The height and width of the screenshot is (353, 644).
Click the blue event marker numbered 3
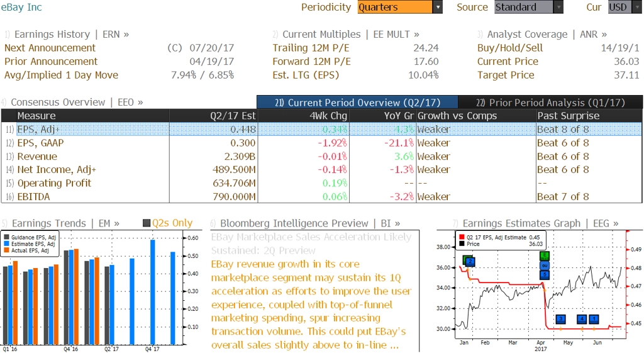coord(560,319)
